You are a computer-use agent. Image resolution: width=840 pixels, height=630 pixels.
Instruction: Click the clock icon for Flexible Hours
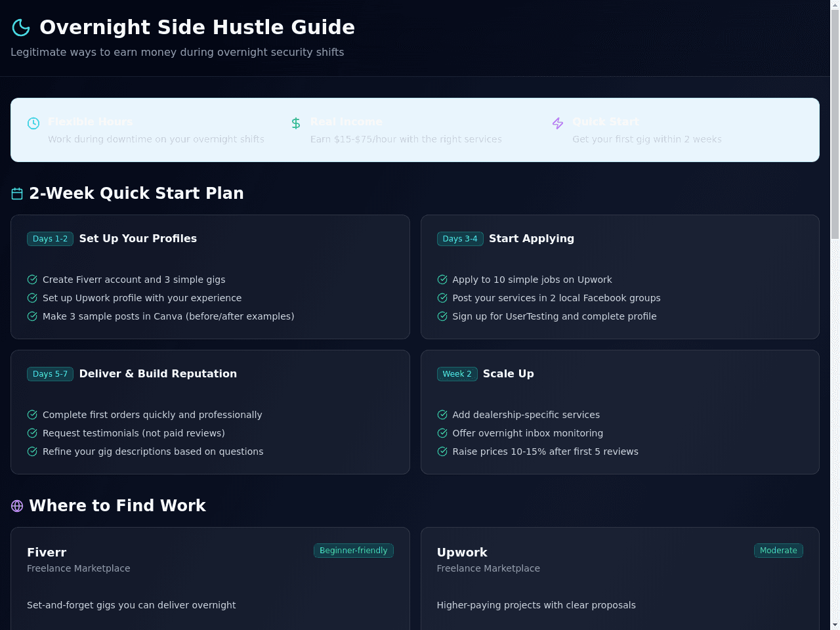[x=33, y=123]
